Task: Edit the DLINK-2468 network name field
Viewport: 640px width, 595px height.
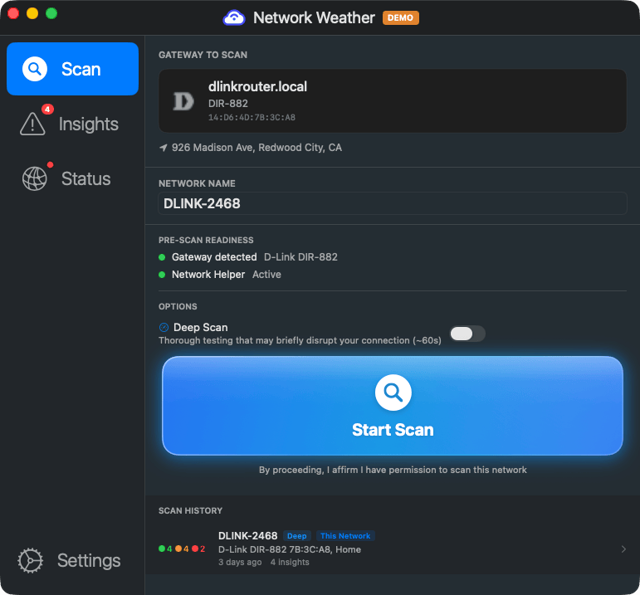Action: pyautogui.click(x=392, y=203)
